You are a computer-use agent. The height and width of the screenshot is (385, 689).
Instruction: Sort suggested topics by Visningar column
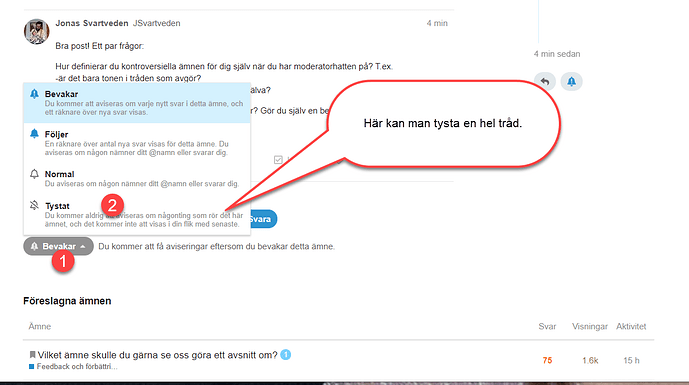(590, 327)
